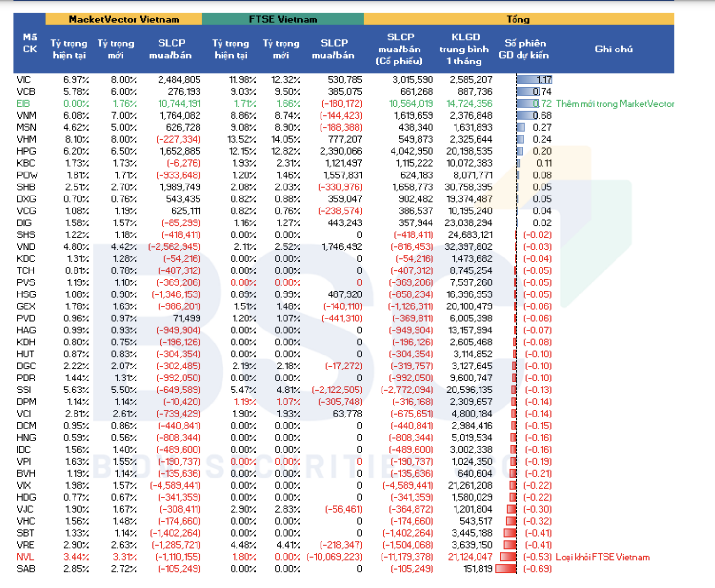Click the (-10,069,223) value in NVL row

[x=334, y=557]
